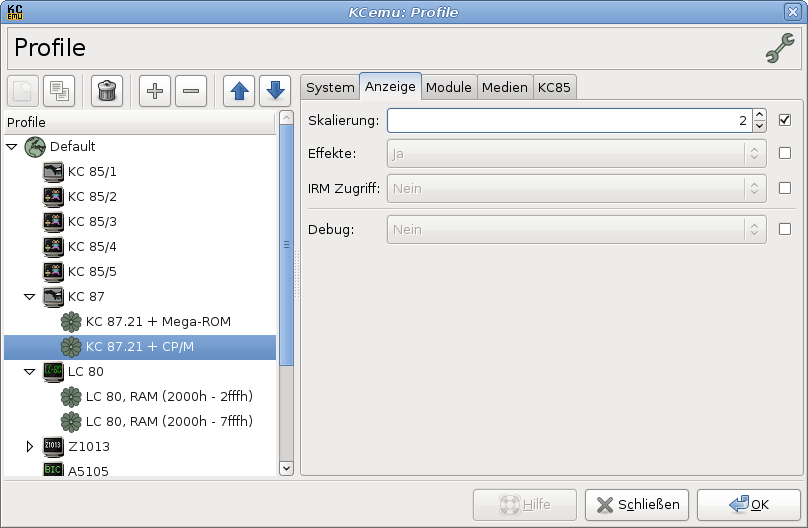Click the pane splitter handle
Viewport: 808px width, 528px height.
(x=297, y=274)
